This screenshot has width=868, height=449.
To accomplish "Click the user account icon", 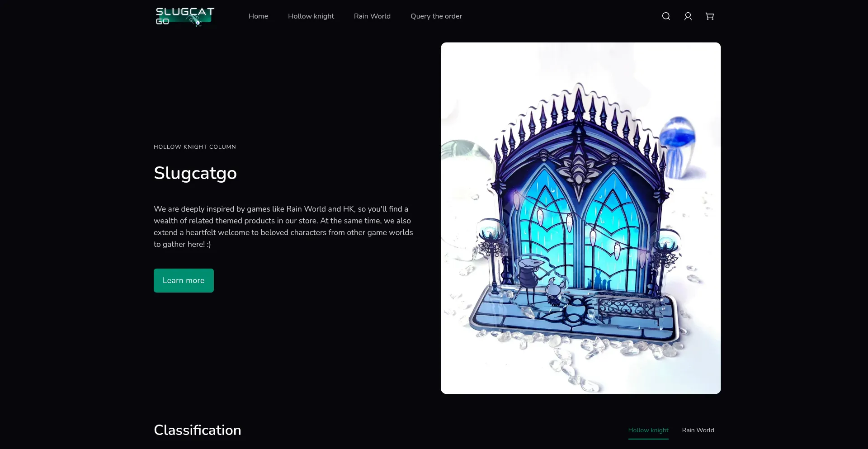I will point(688,16).
